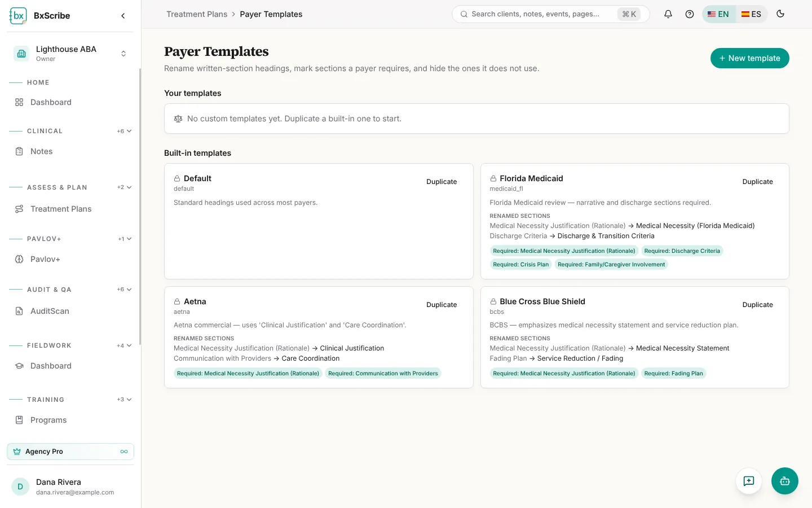The image size is (812, 508).
Task: Click the Required: Communication with Providers tag
Action: pyautogui.click(x=383, y=373)
